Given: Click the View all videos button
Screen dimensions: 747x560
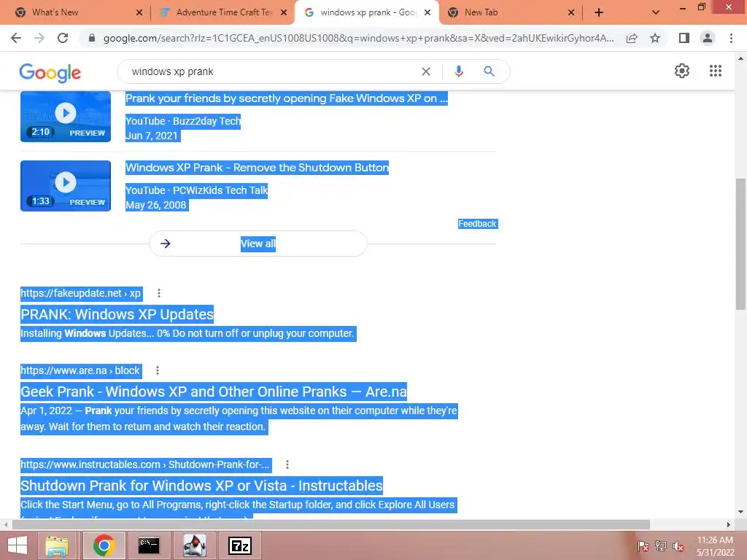Looking at the screenshot, I should pos(258,244).
